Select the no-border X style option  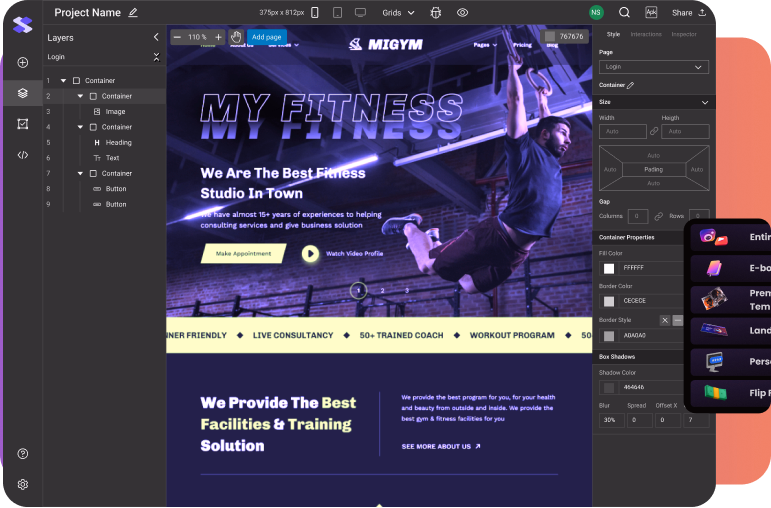(x=665, y=320)
